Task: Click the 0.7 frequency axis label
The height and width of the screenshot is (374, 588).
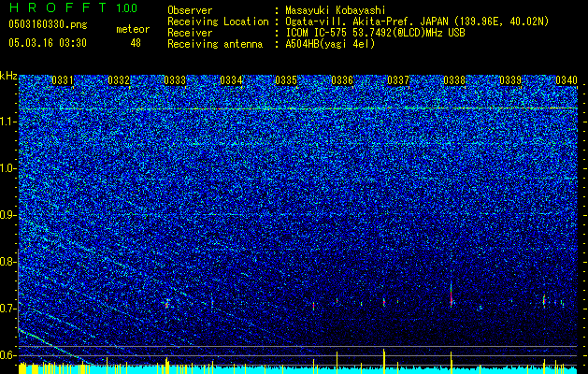Action: [x=7, y=309]
